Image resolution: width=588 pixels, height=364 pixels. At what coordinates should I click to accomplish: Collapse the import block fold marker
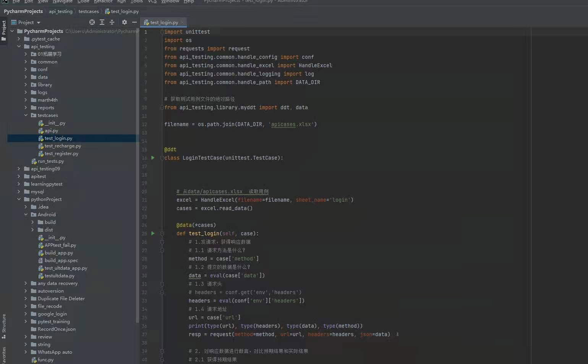pyautogui.click(x=162, y=32)
